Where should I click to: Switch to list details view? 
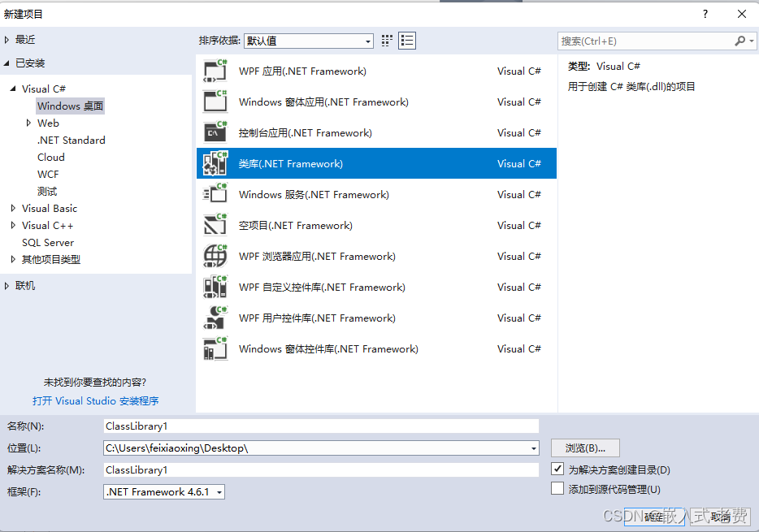coord(406,40)
